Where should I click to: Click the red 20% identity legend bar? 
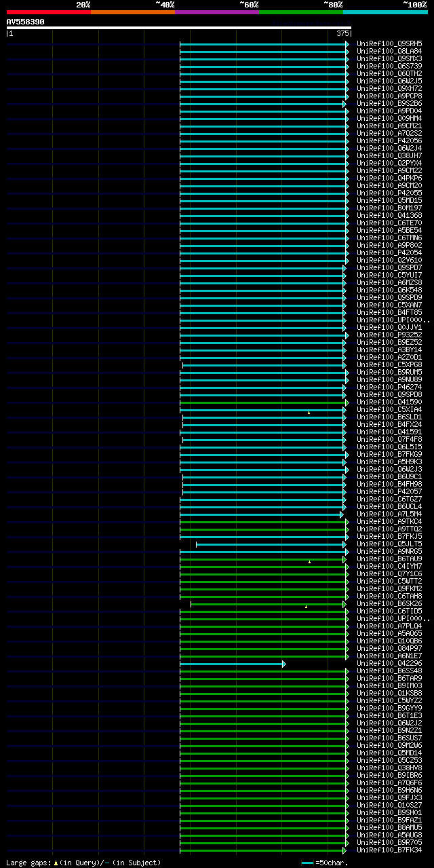click(49, 12)
